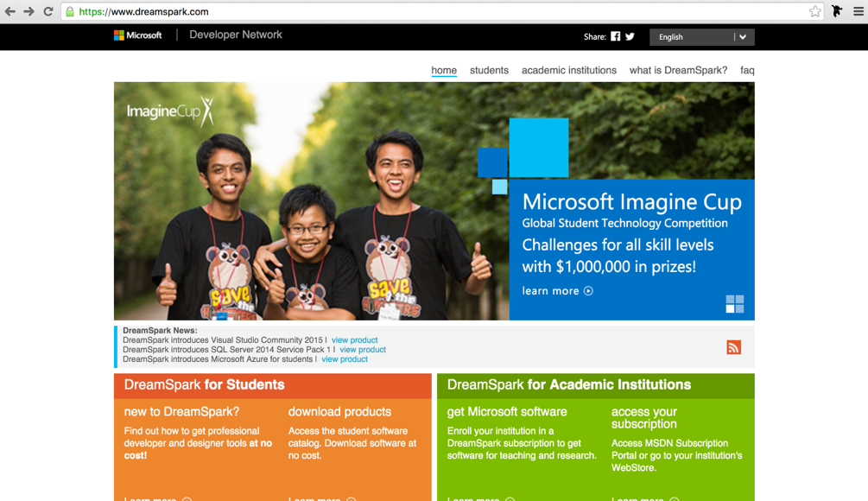Viewport: 868px width, 501px height.
Task: Bookmark page with the star icon
Action: coord(814,11)
